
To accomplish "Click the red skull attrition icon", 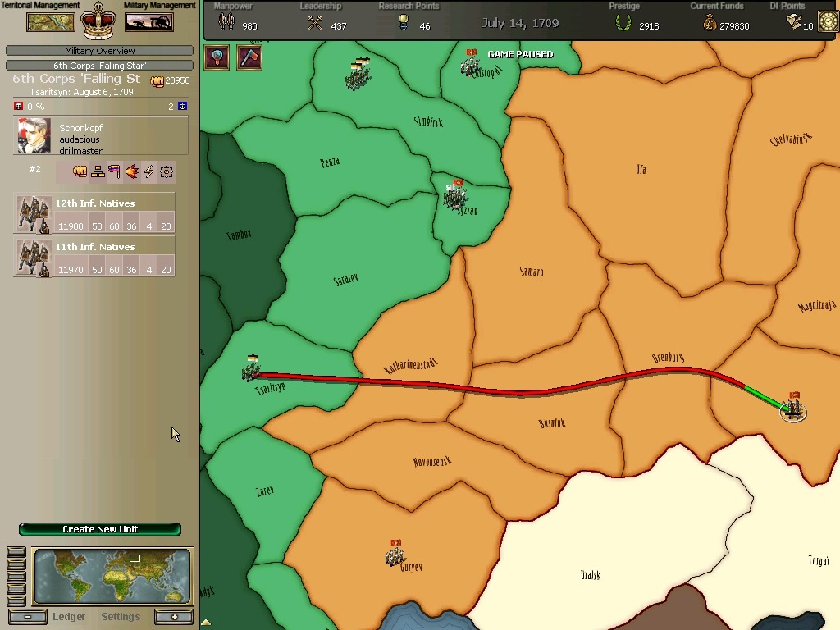I will tap(18, 106).
